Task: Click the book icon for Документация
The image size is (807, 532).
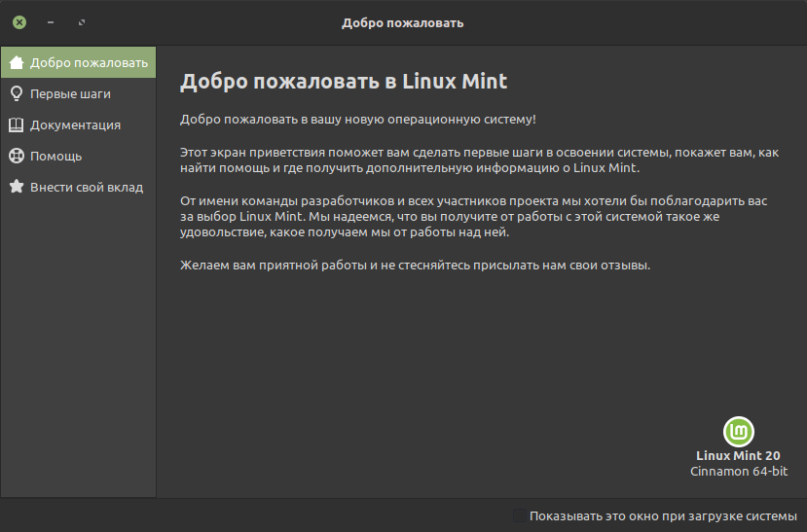Action: coord(17,124)
